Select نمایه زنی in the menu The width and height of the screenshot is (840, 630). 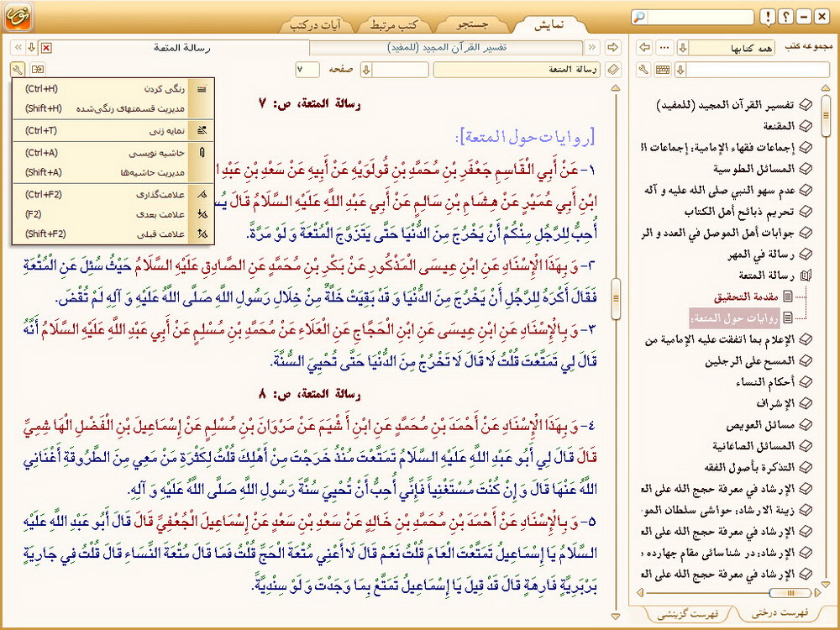pyautogui.click(x=113, y=131)
